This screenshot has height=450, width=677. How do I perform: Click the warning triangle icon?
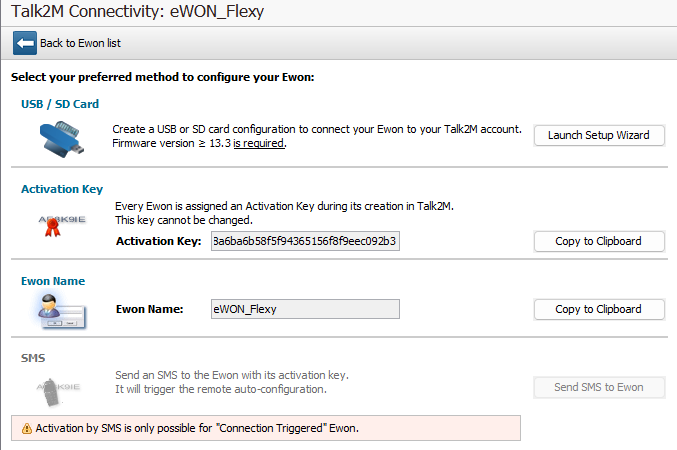[26, 428]
